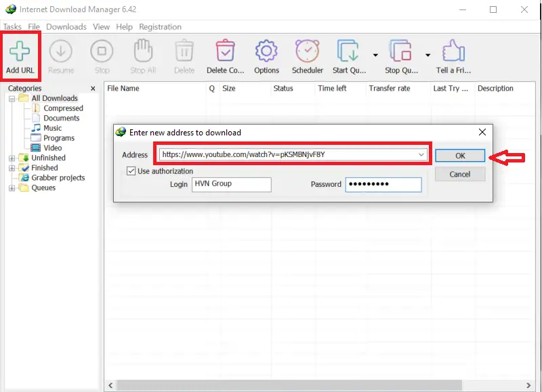Expand the Unfinished tree node
The height and width of the screenshot is (392, 542).
(12, 158)
